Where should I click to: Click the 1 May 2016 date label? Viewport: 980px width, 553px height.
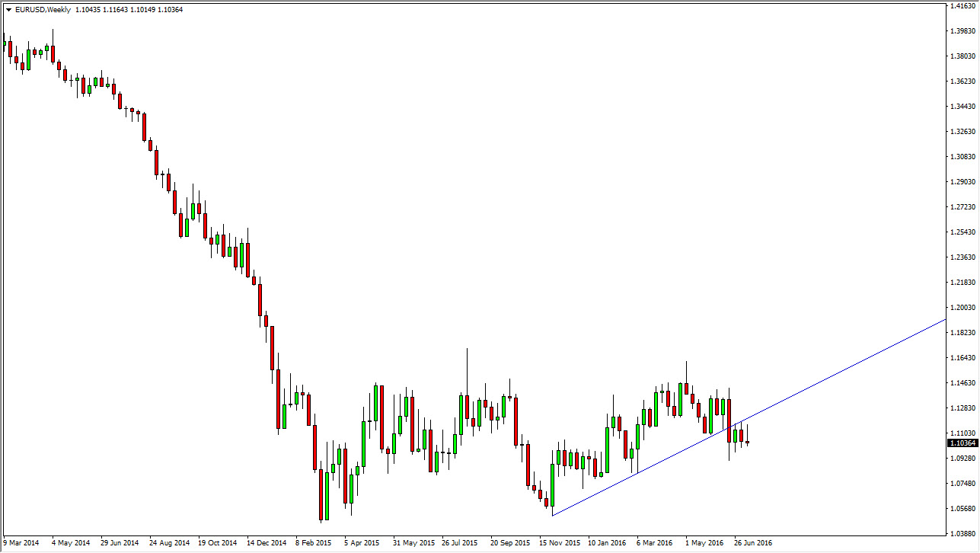704,543
